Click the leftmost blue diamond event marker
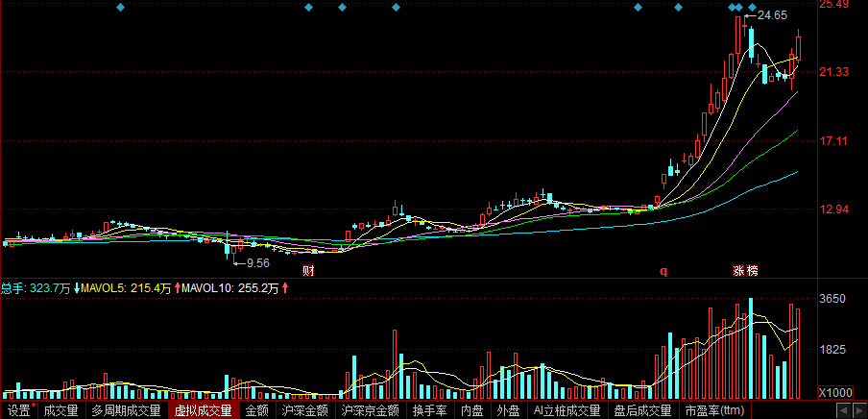The height and width of the screenshot is (419, 868). (121, 7)
